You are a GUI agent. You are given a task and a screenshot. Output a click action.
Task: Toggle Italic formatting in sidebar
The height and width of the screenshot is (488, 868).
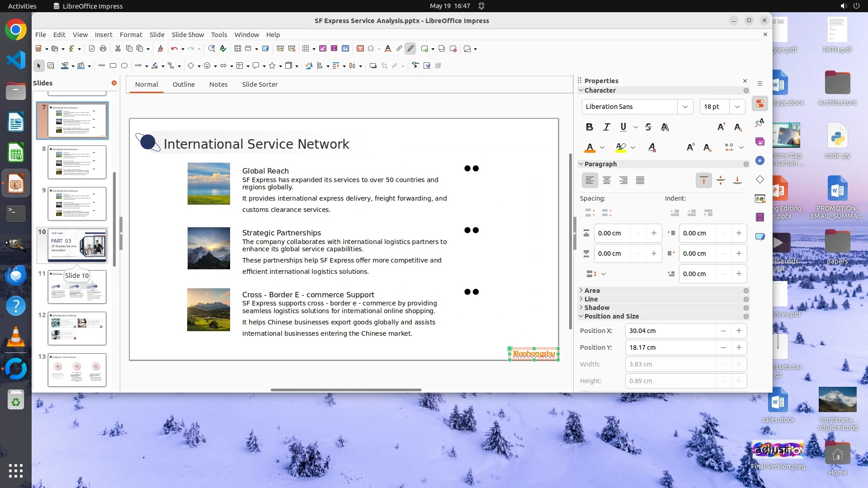pos(606,127)
